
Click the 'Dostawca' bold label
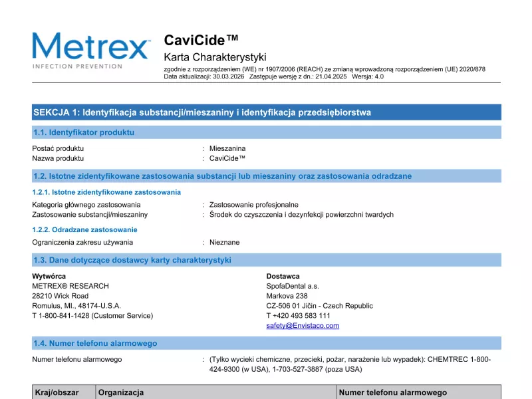coord(283,276)
